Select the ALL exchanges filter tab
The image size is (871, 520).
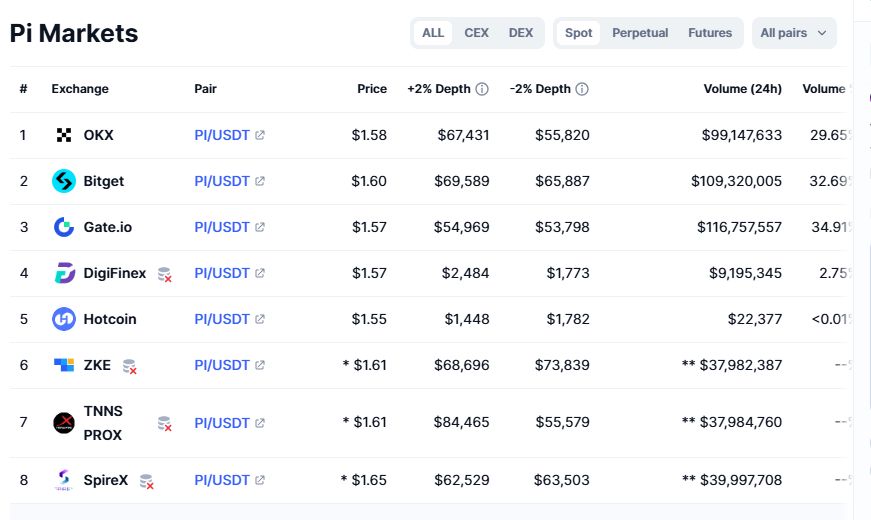point(433,33)
